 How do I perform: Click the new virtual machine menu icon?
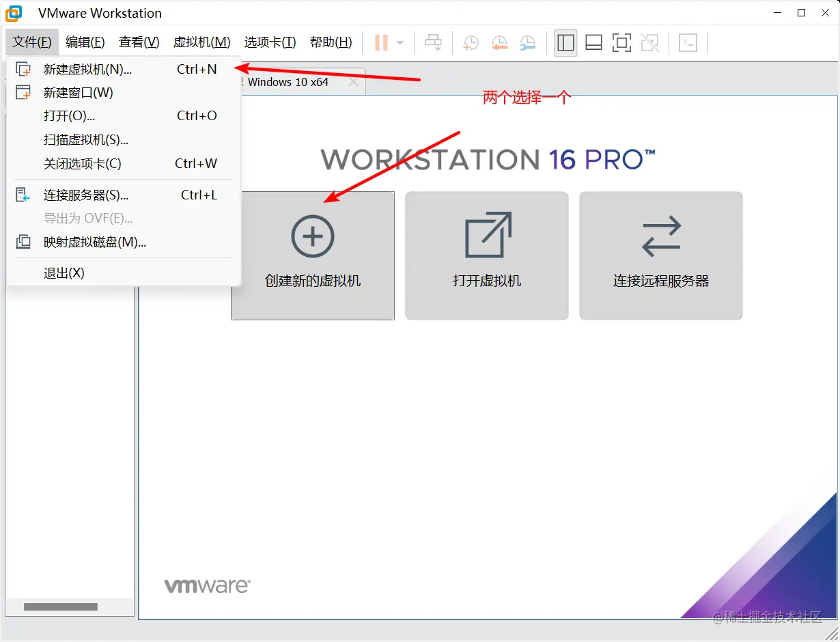point(23,69)
